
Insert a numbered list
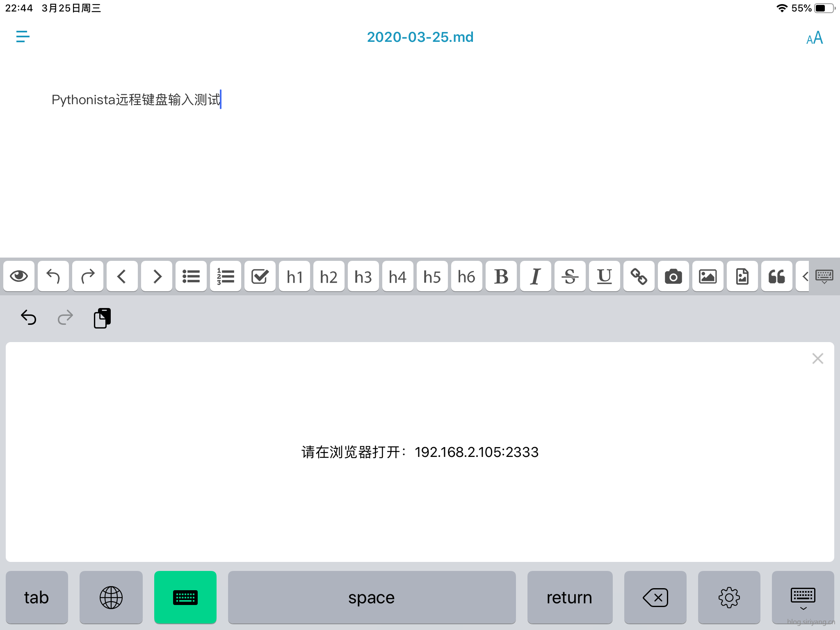pos(225,276)
